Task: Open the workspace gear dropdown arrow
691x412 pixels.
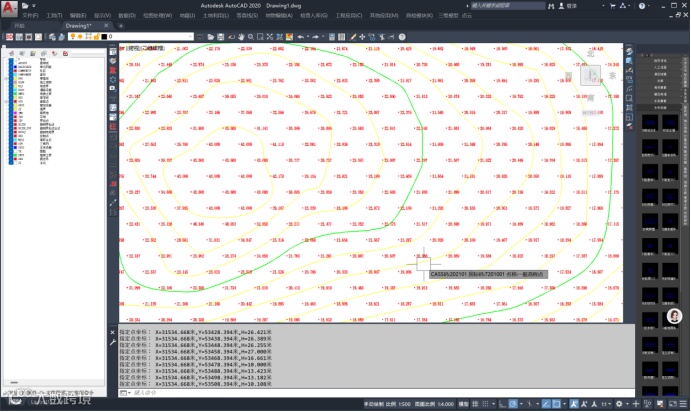Action: click(x=627, y=404)
